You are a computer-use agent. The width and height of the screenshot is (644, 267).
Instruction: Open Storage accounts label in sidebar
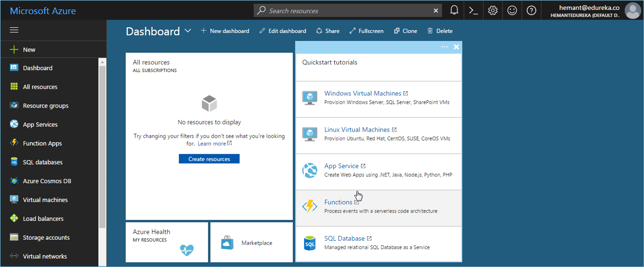[x=46, y=237]
